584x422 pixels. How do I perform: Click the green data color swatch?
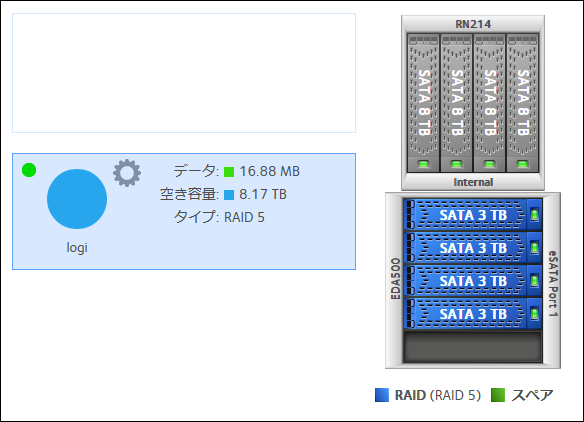[x=229, y=172]
